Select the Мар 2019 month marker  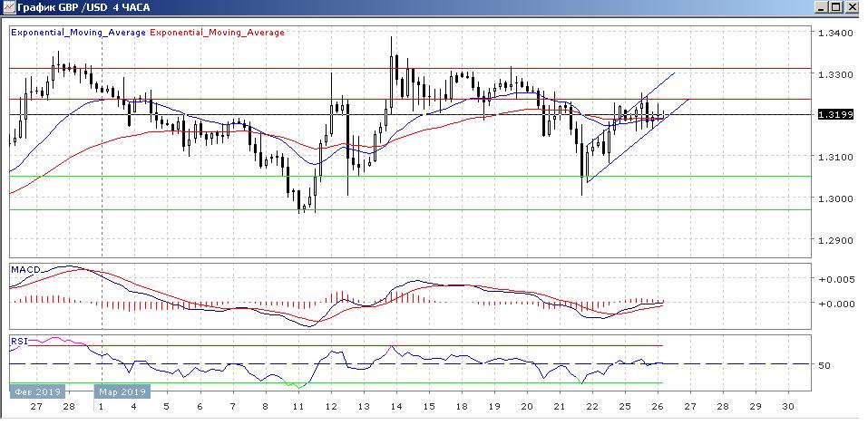click(121, 392)
